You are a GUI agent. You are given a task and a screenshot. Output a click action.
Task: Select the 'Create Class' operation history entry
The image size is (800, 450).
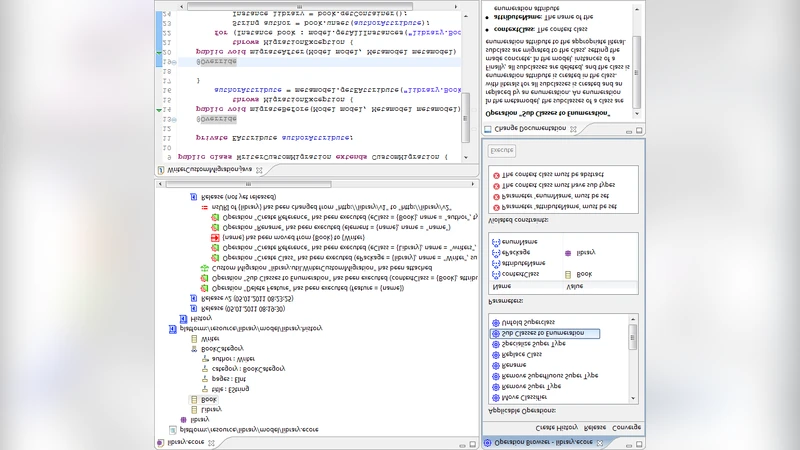349,258
